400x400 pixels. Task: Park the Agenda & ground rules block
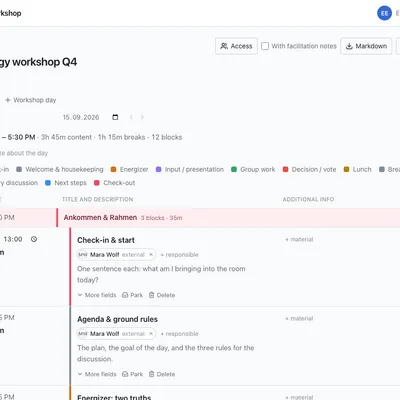[x=132, y=374]
